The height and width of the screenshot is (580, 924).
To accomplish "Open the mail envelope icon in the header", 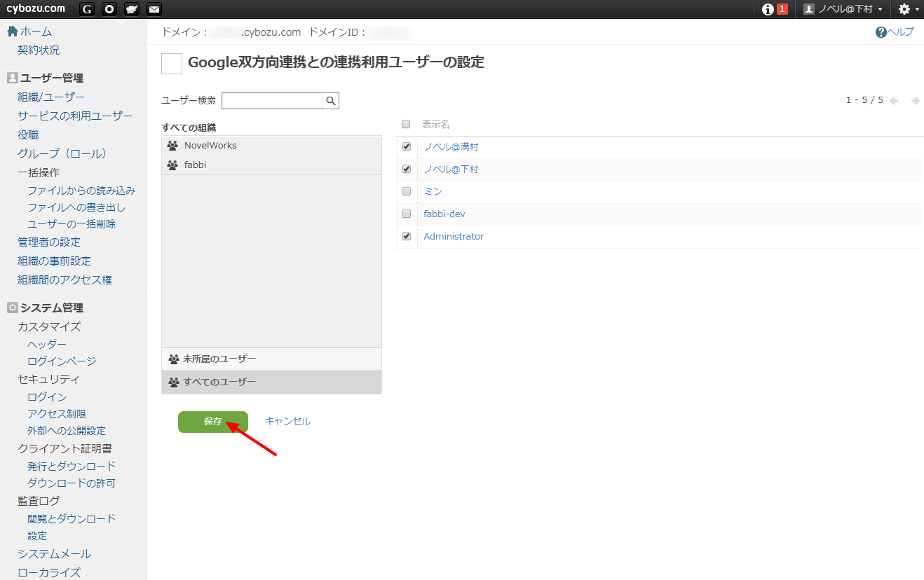I will click(154, 9).
